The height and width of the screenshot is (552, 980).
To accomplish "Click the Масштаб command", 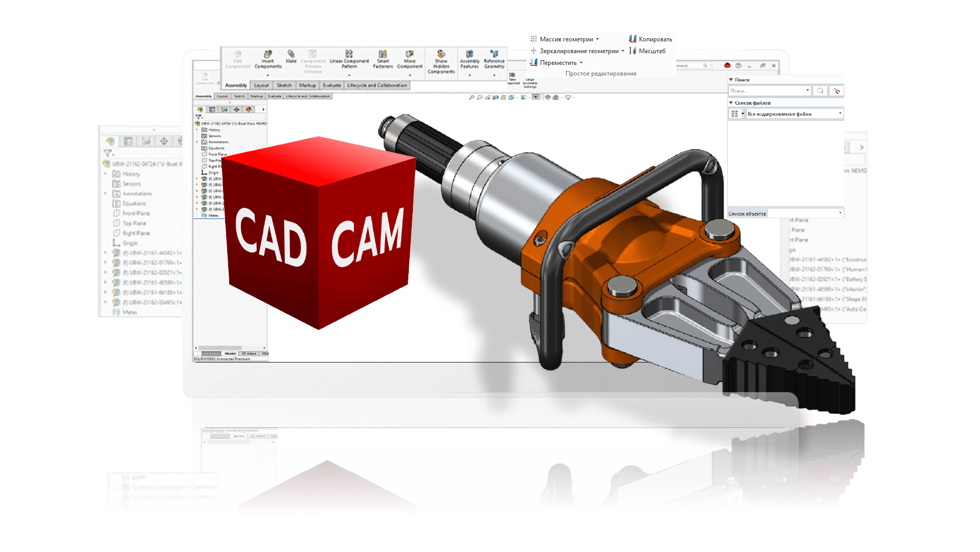I will point(647,51).
